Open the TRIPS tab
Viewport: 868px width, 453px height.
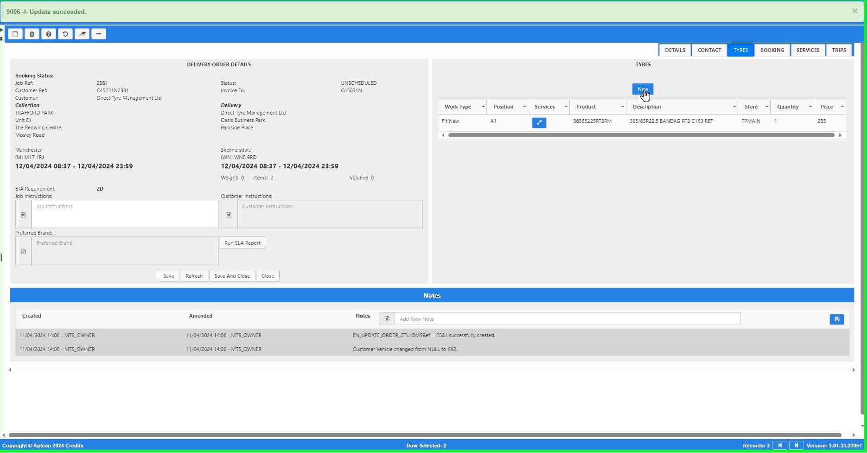coord(839,50)
